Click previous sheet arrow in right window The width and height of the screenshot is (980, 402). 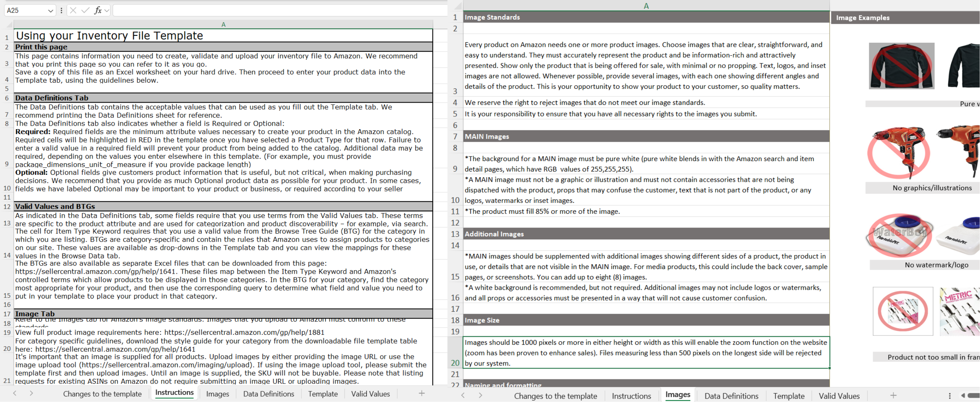[x=463, y=395]
